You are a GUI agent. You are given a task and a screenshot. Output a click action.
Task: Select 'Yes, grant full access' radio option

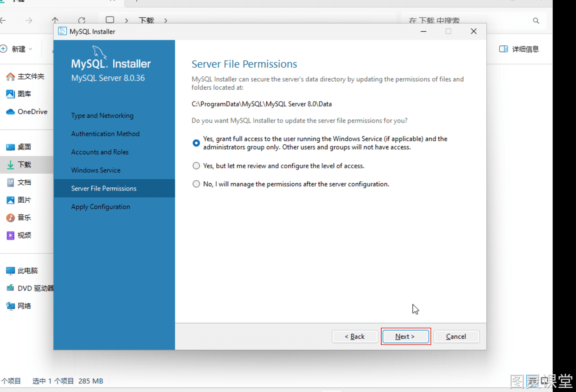[x=196, y=143]
